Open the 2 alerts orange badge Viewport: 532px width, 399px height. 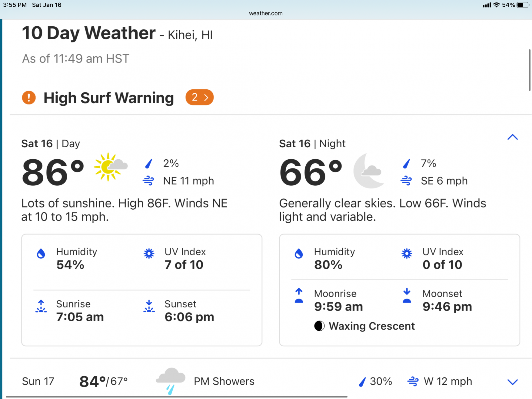click(199, 97)
